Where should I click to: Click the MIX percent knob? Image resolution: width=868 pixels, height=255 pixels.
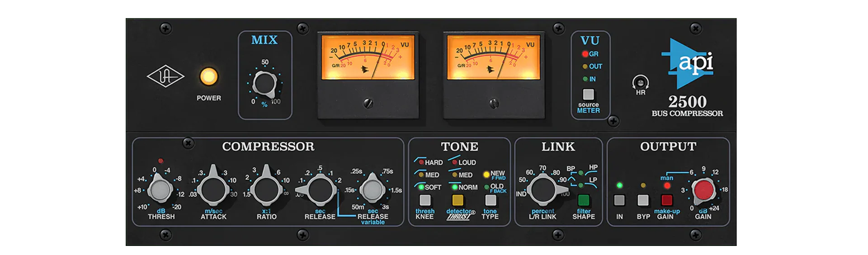point(265,84)
